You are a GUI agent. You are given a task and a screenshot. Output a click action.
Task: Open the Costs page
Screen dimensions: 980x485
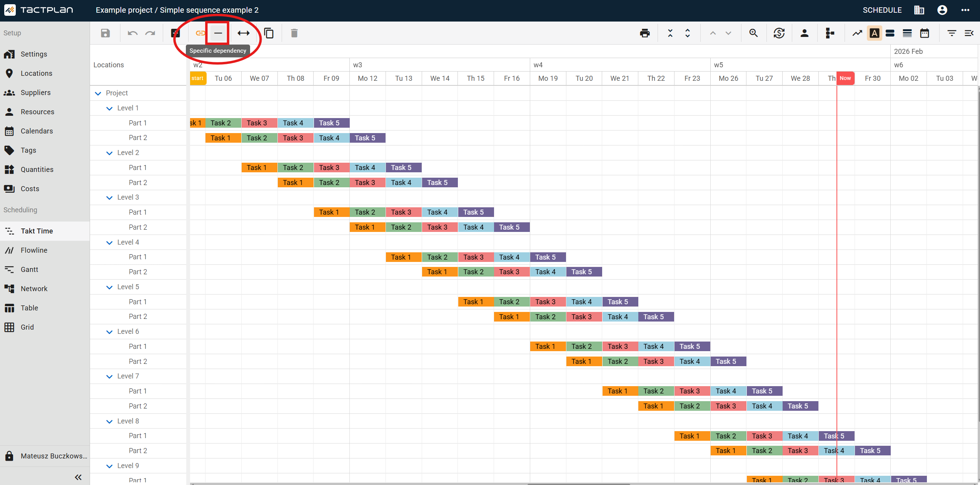point(45,189)
